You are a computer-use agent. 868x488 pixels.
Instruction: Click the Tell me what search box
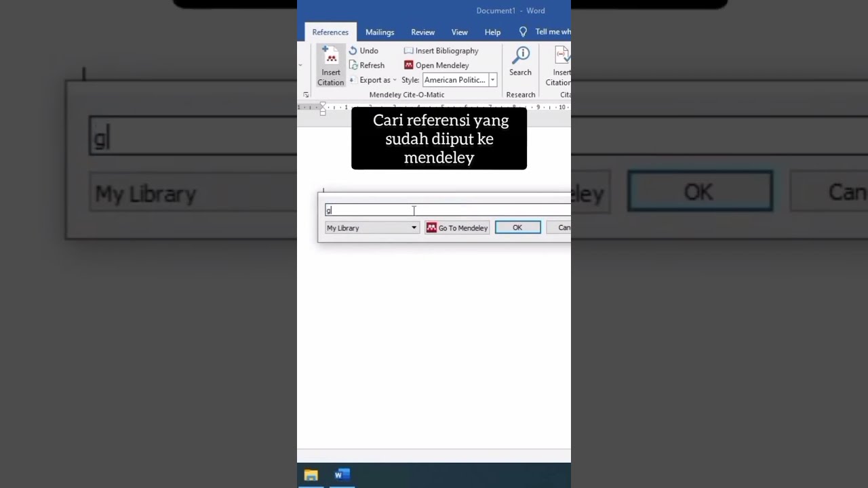point(553,32)
